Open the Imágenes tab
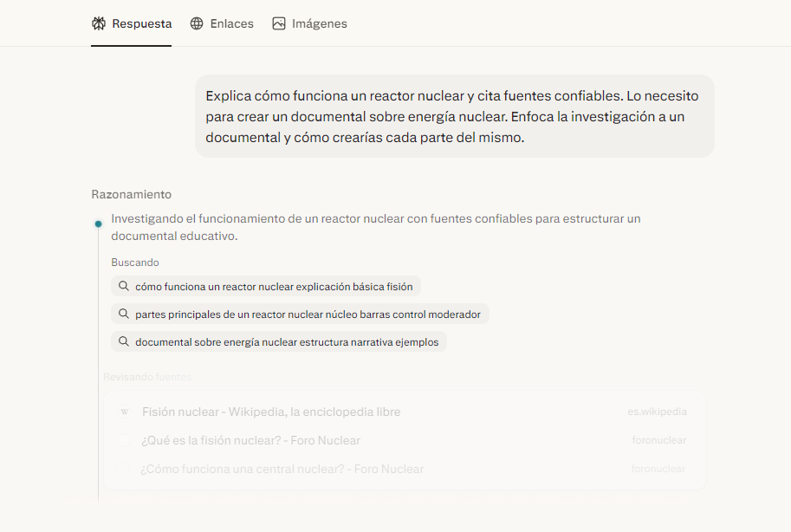Image resolution: width=791 pixels, height=532 pixels. [319, 23]
